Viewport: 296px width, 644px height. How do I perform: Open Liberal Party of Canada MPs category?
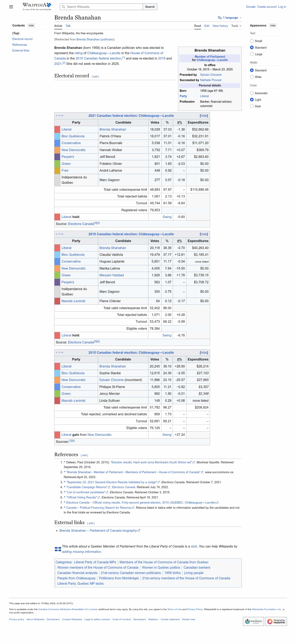(x=95, y=562)
